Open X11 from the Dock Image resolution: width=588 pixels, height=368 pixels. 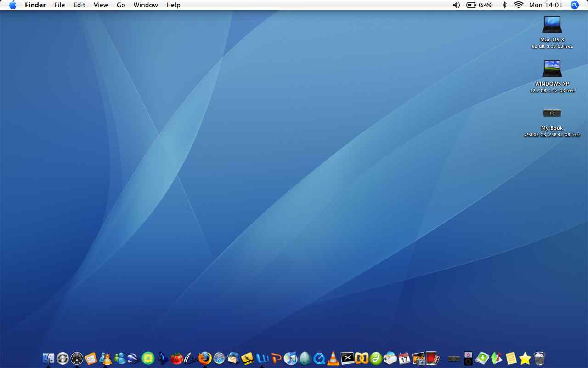coord(347,358)
